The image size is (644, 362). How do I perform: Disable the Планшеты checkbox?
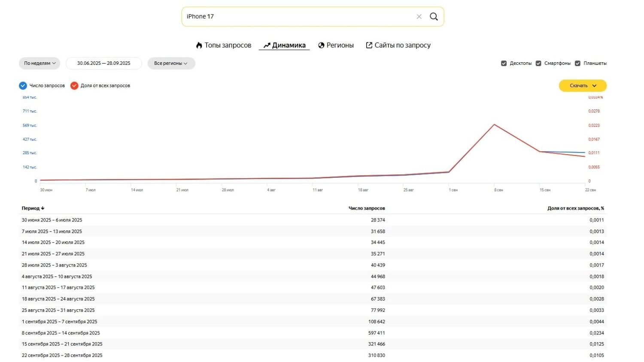(x=577, y=64)
